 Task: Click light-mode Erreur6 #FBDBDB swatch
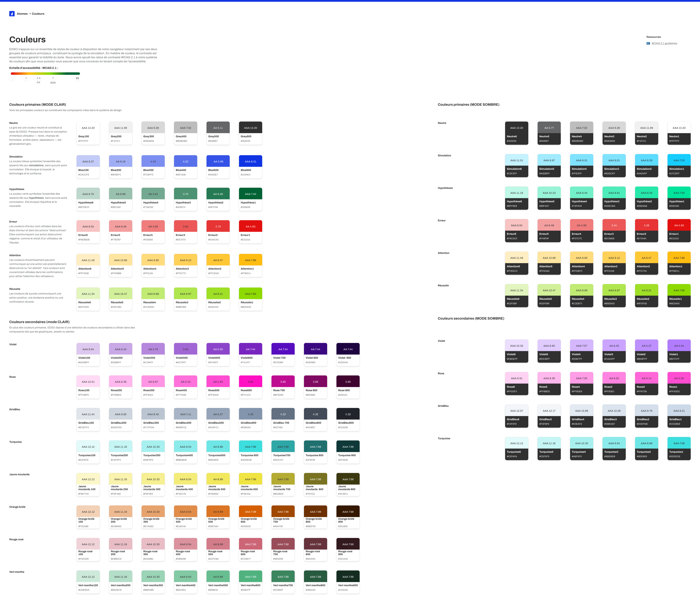point(88,232)
